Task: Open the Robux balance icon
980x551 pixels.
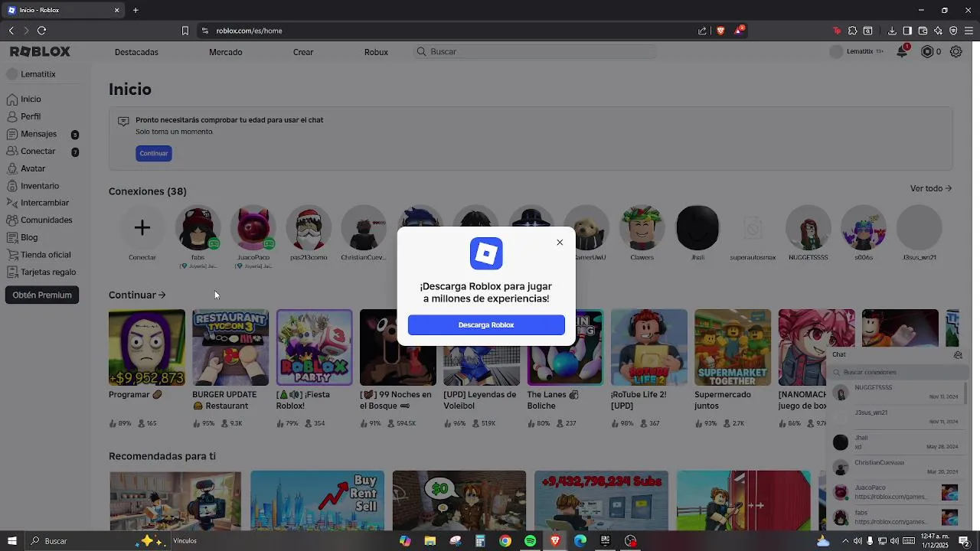Action: click(x=927, y=51)
